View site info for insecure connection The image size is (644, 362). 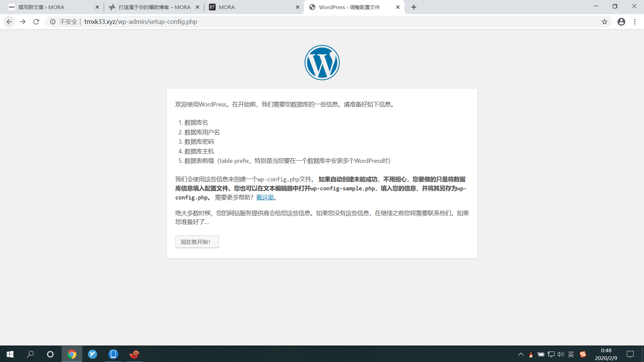(53, 22)
